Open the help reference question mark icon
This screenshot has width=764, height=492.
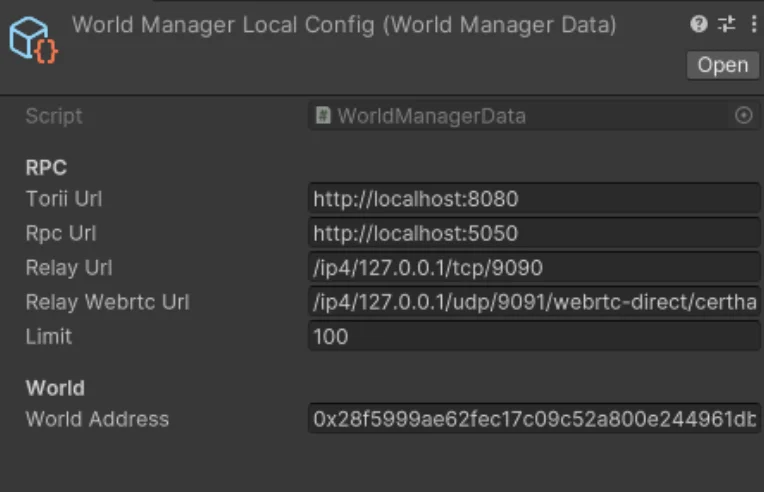pos(699,25)
